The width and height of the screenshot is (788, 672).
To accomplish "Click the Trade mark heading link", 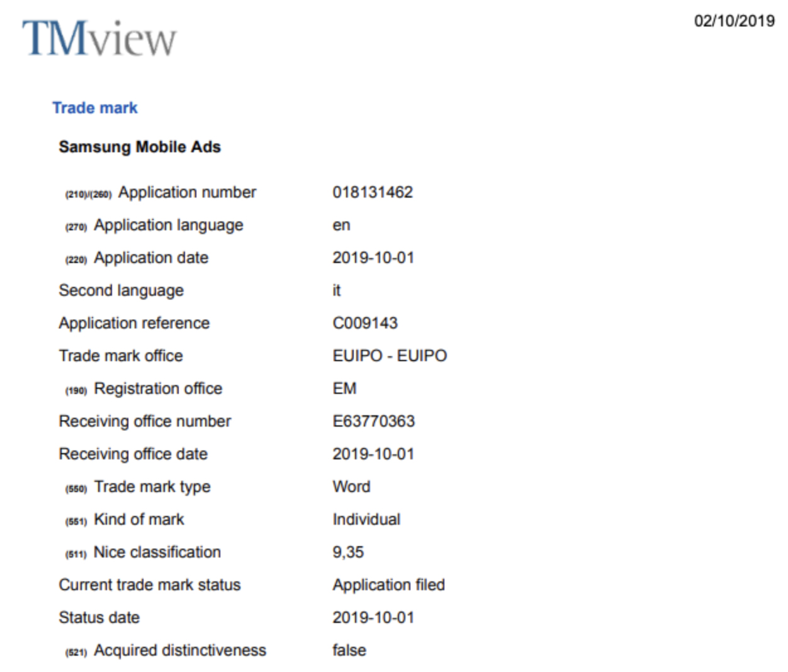I will (x=94, y=108).
